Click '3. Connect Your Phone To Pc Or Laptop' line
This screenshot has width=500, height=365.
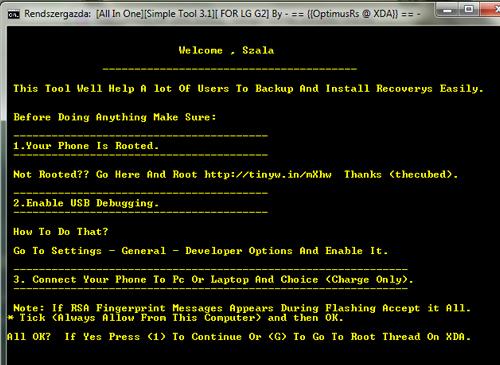[213, 280]
